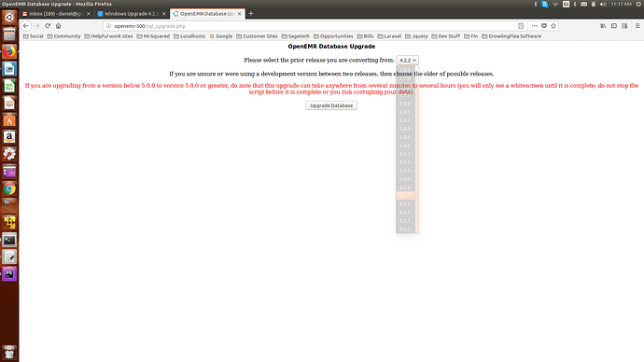Screen dimensions: 644x362
Task: Choose version 4.0.0 from release list
Action: 405,179
